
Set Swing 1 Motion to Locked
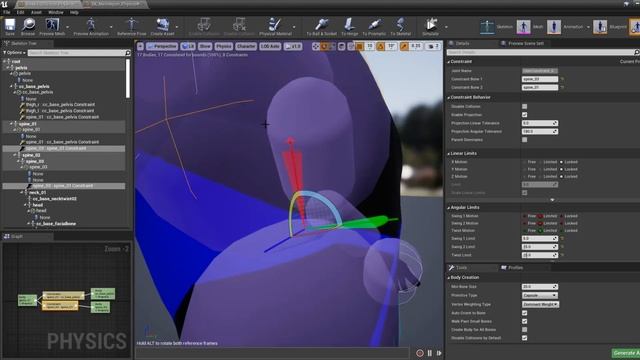pyautogui.click(x=561, y=216)
